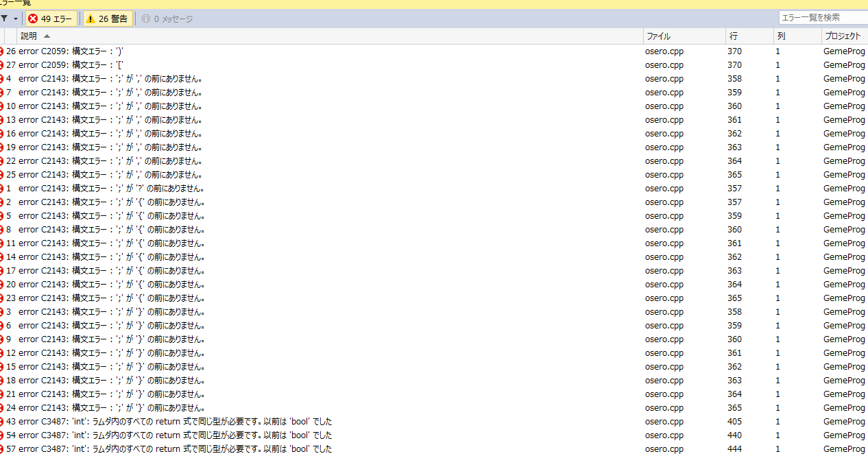Sort by the 説明 column header
Image resolution: width=868 pixels, height=456 pixels.
(x=29, y=36)
